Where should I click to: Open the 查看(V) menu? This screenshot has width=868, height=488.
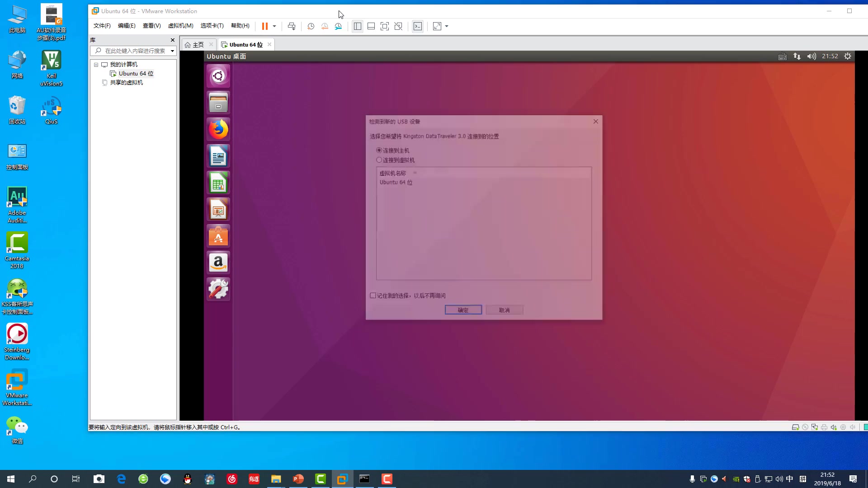click(151, 26)
